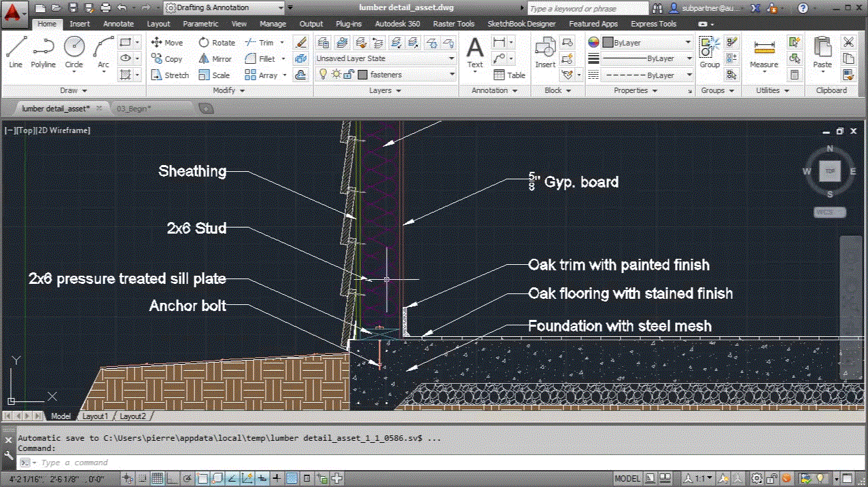
Task: Open the Parametric ribbon tab
Action: (201, 24)
